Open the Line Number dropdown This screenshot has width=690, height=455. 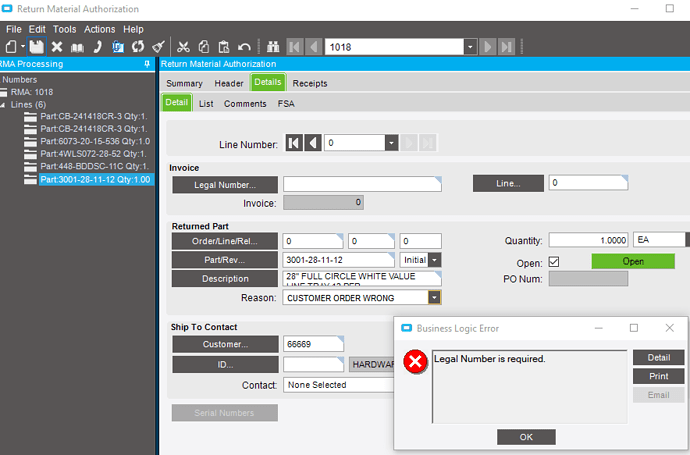[391, 143]
